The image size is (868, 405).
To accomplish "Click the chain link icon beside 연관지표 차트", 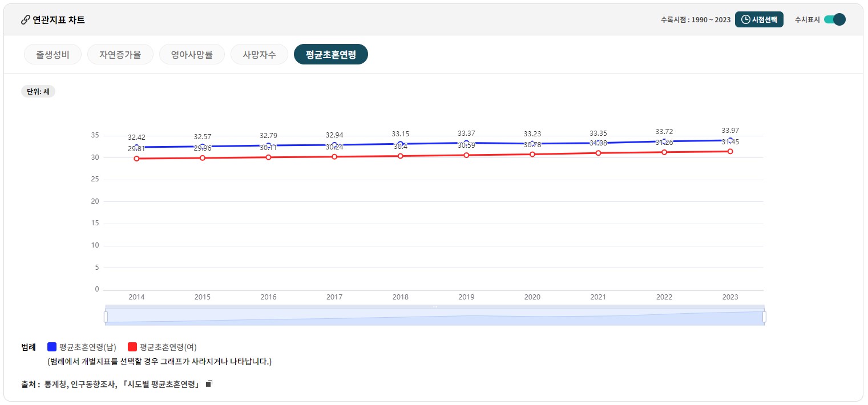I will click(x=25, y=19).
